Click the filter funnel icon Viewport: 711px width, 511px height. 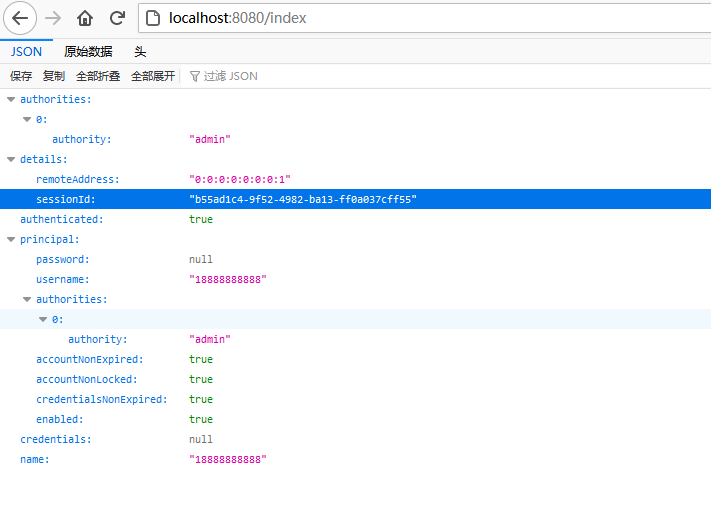click(194, 76)
